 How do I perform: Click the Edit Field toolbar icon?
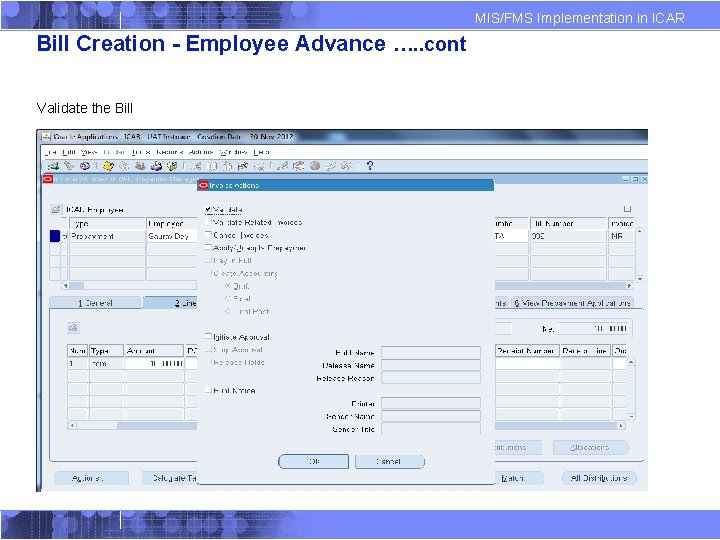[x=283, y=166]
